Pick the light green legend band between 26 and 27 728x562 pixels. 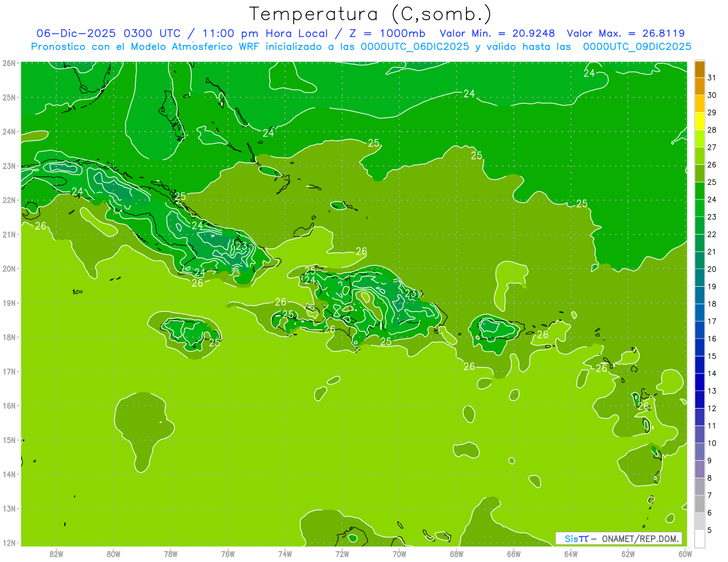click(699, 156)
